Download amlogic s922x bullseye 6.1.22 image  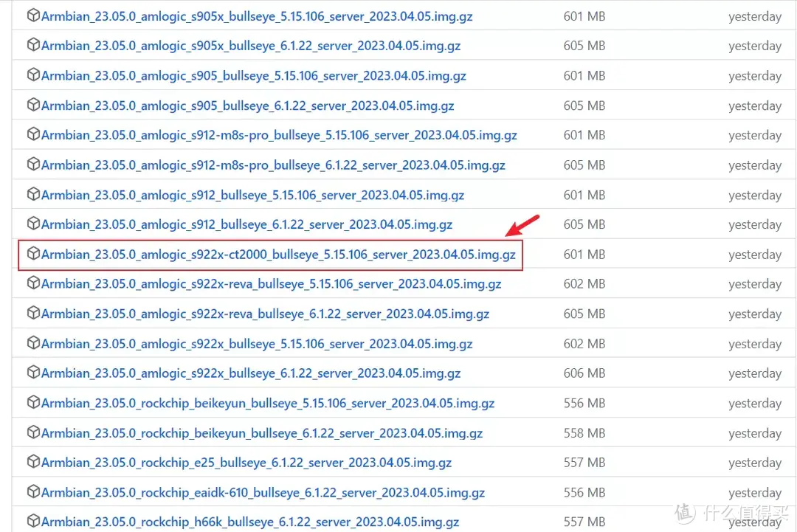click(251, 373)
